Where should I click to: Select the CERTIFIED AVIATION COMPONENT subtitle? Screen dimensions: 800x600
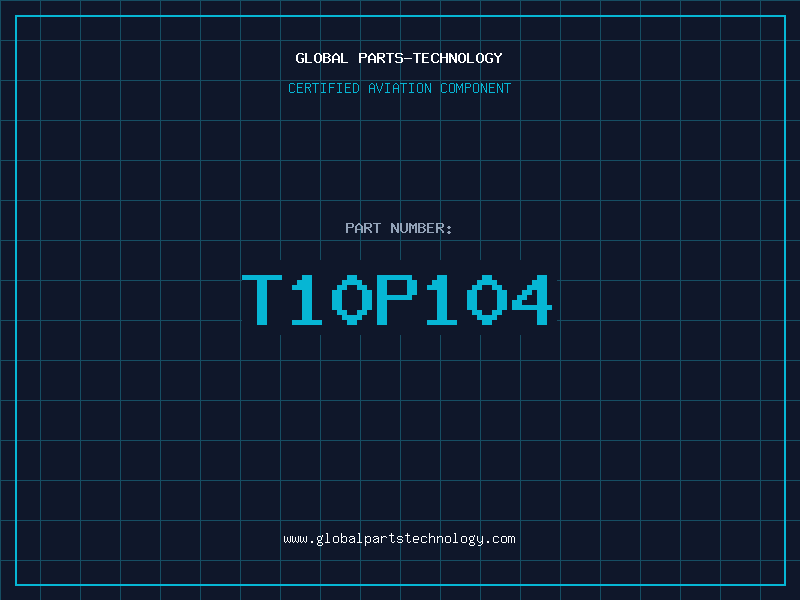[399, 88]
